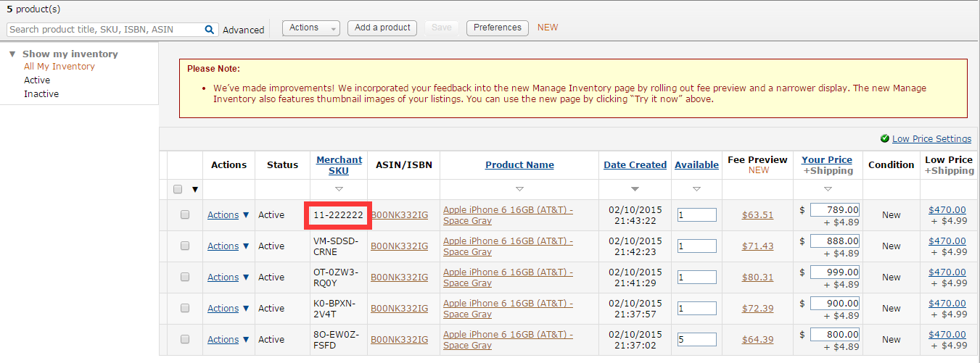
Task: Open fee preview $71.43 link
Action: pyautogui.click(x=758, y=246)
